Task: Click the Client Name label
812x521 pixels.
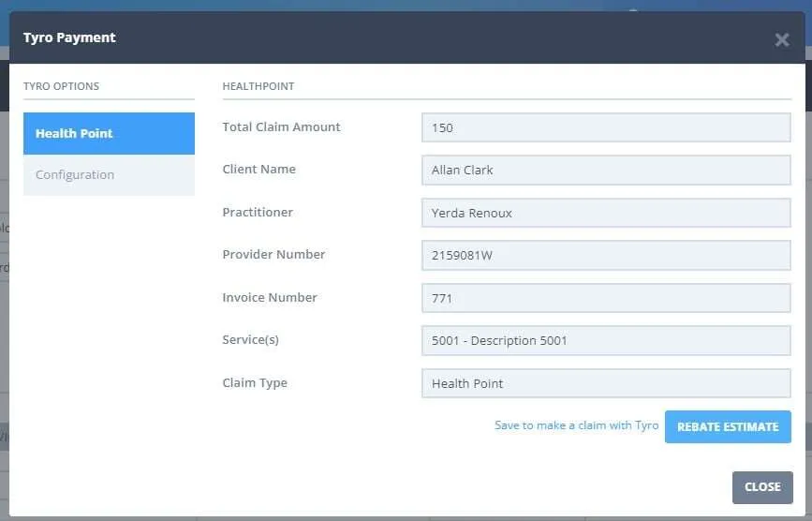Action: pyautogui.click(x=258, y=170)
